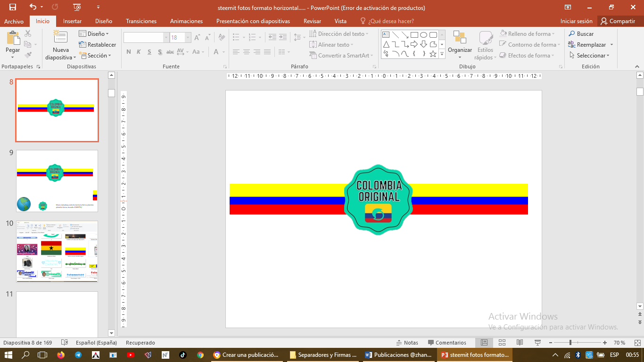Switch to the Animaciones tab
The height and width of the screenshot is (362, 644).
click(x=186, y=21)
